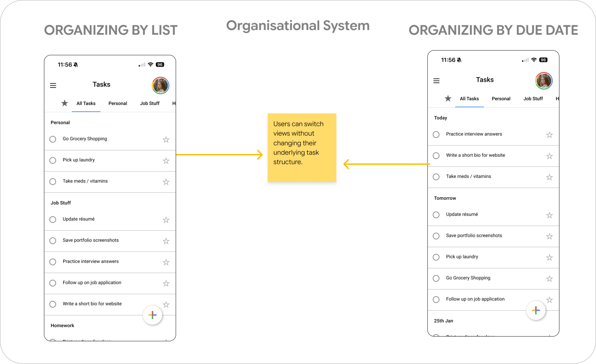Star Write a short bio, left phone
The width and height of the screenshot is (596, 364).
(x=166, y=305)
